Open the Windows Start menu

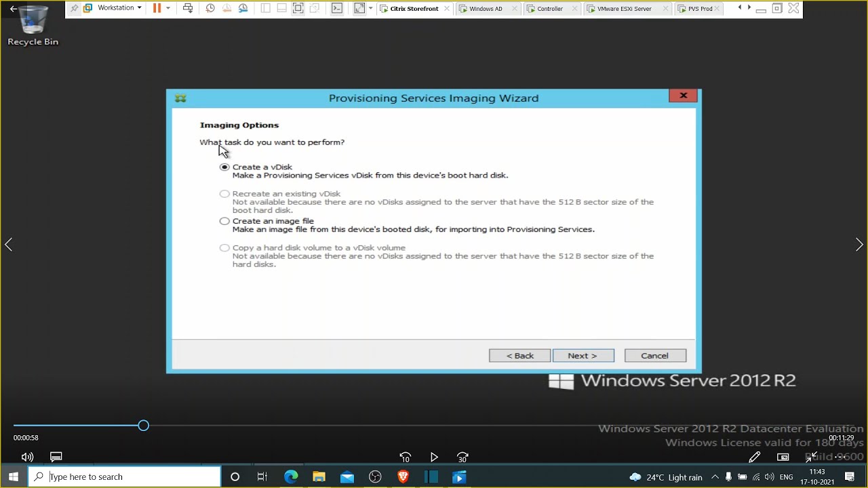point(14,477)
